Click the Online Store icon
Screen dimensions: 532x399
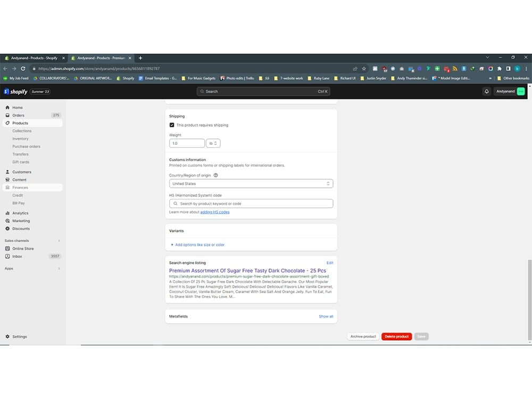click(x=7, y=248)
